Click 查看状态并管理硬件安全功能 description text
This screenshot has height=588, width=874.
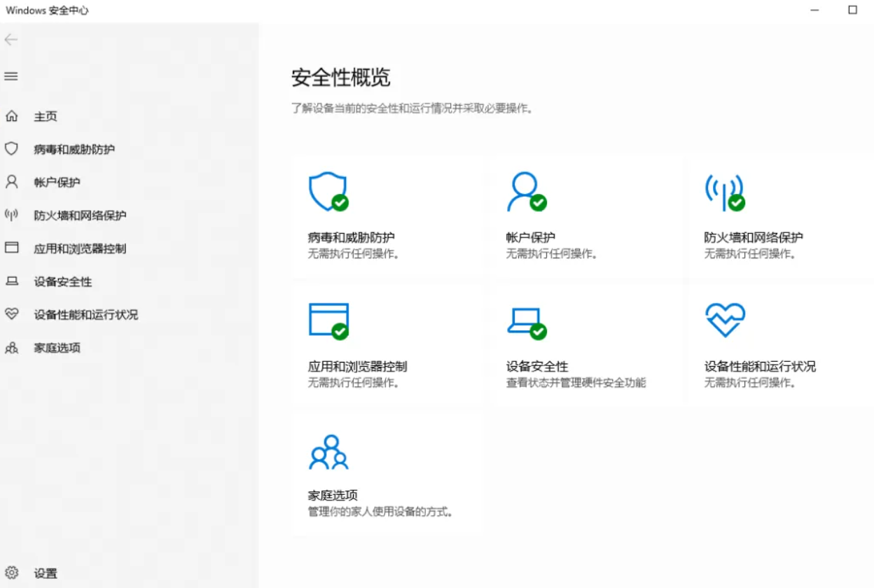576,383
